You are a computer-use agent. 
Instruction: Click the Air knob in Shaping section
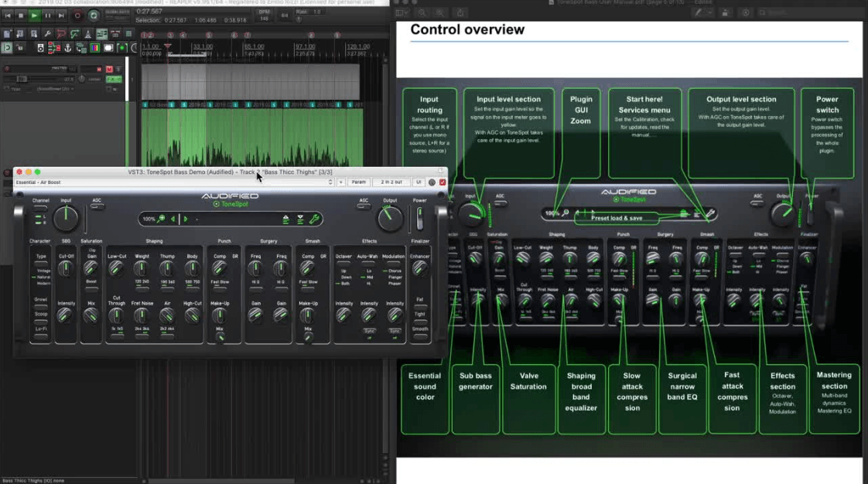pyautogui.click(x=166, y=316)
